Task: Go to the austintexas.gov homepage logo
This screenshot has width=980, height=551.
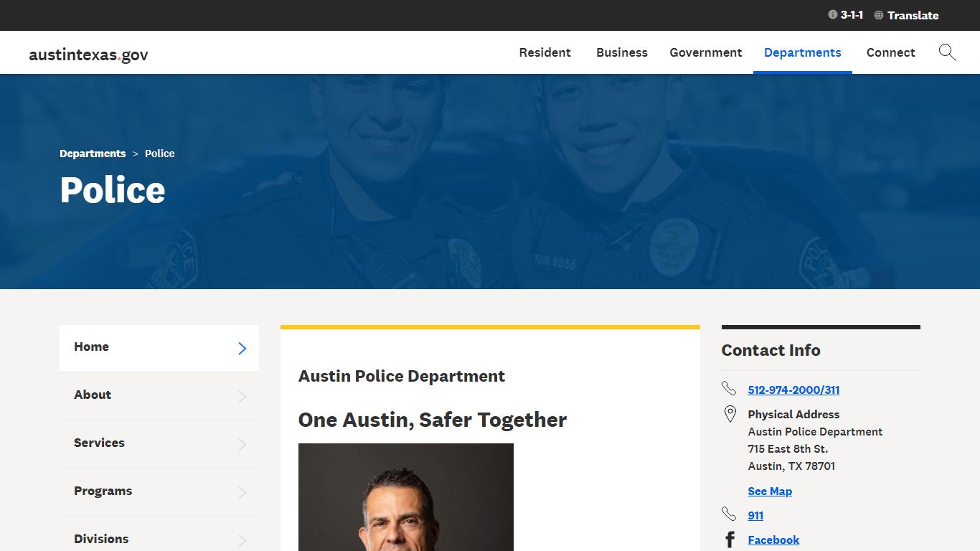Action: 88,55
